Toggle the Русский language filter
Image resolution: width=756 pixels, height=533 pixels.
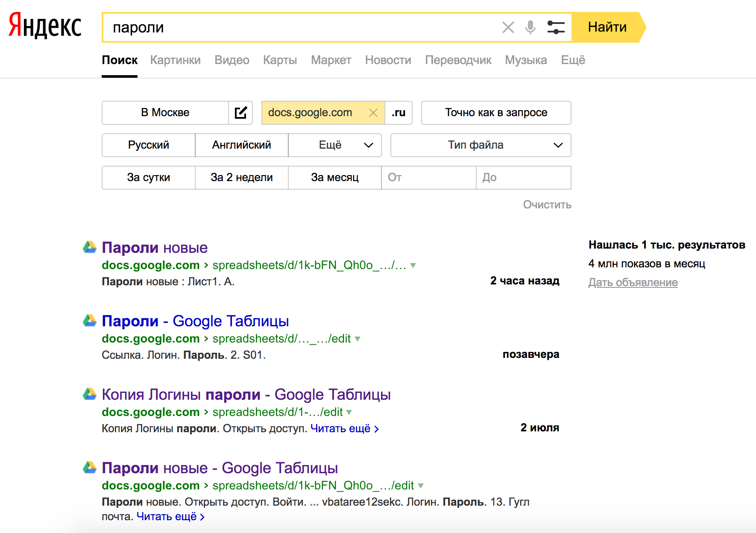click(x=148, y=145)
